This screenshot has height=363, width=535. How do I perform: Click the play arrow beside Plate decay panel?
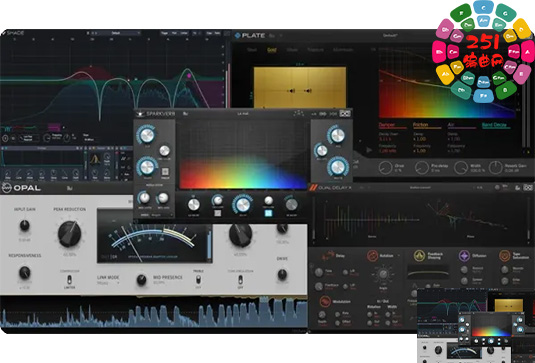[369, 150]
